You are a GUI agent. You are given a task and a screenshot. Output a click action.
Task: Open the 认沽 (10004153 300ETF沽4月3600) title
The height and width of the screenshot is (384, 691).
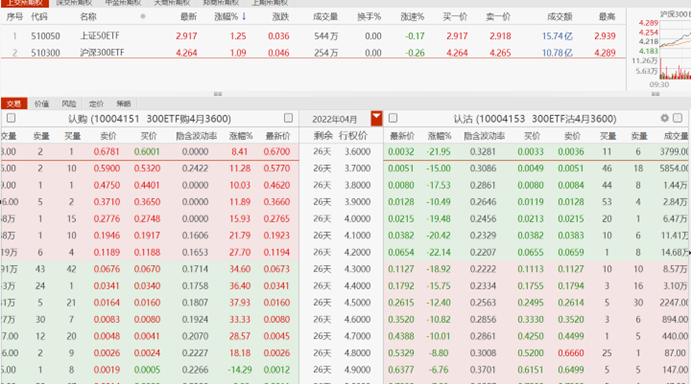(x=535, y=119)
